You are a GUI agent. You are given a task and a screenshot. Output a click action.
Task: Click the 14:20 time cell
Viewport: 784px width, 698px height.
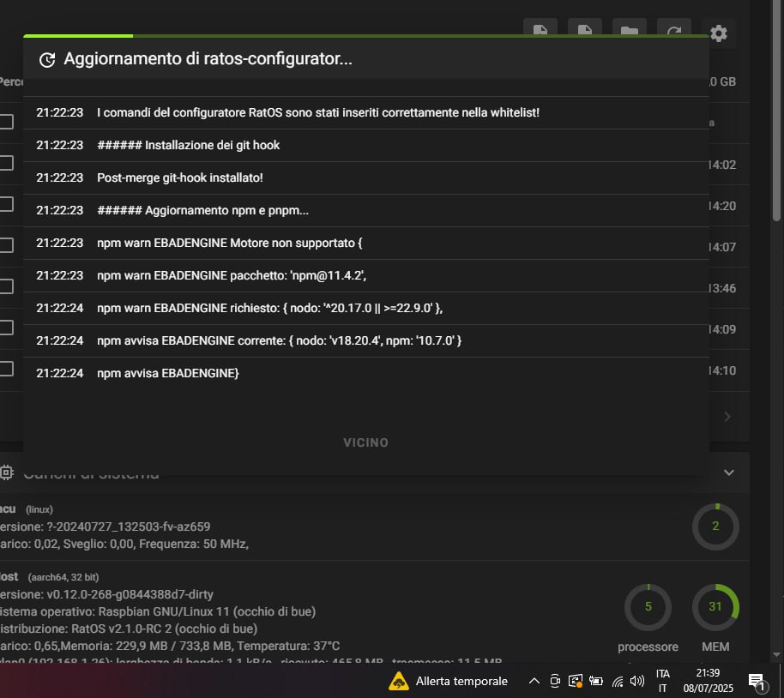[x=722, y=206]
